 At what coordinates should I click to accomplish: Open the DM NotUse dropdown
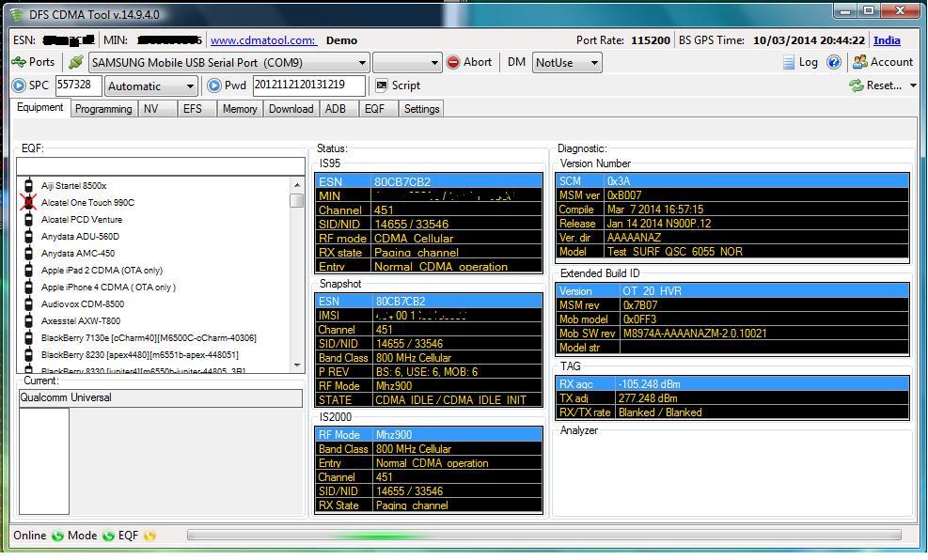pyautogui.click(x=593, y=63)
